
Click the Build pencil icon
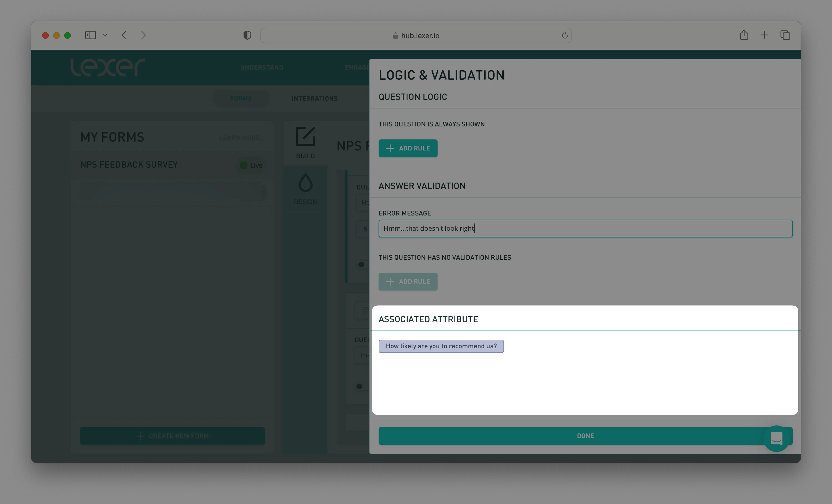click(x=305, y=137)
